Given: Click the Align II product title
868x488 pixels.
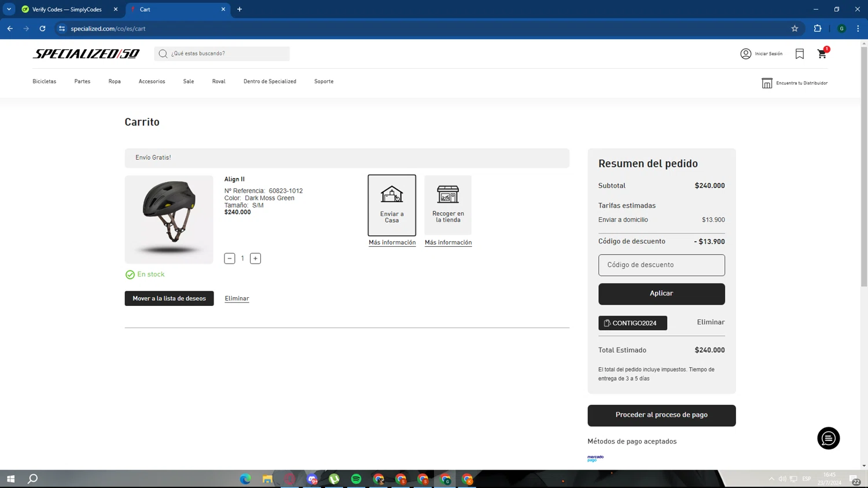Looking at the screenshot, I should (234, 179).
